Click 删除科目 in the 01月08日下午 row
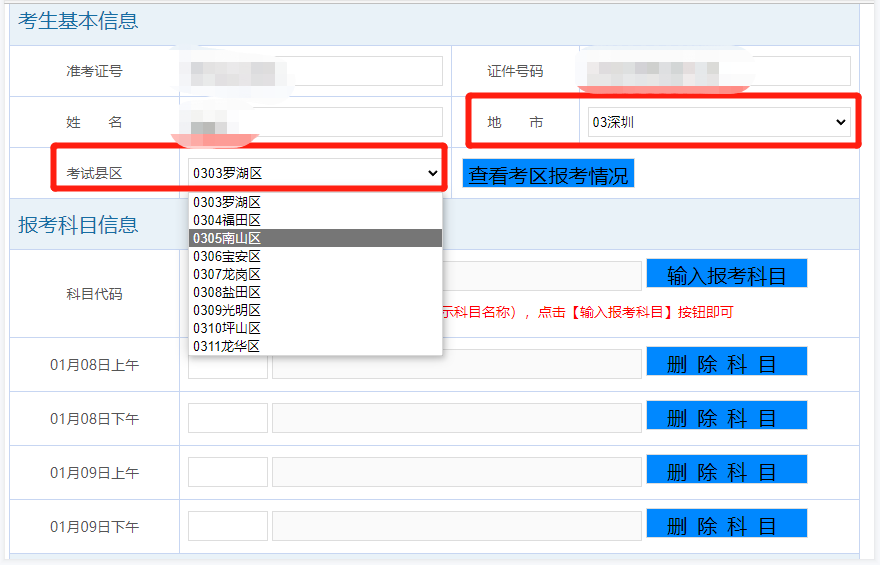The width and height of the screenshot is (880, 565). pos(726,416)
